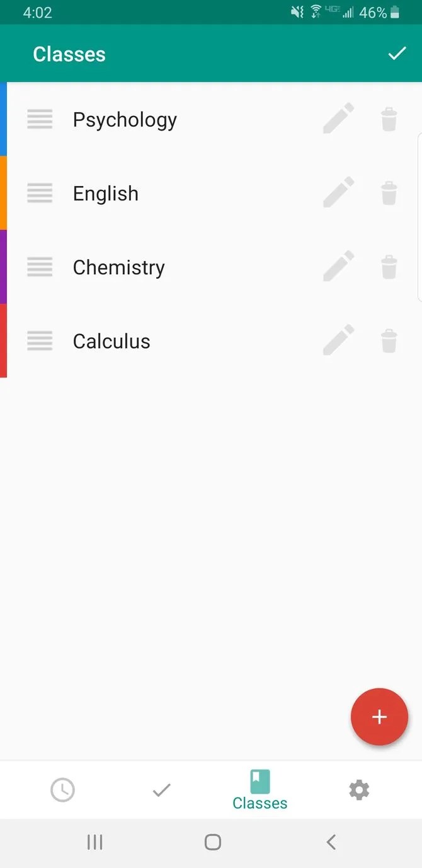Add a new class with the red plus button

coord(379,717)
